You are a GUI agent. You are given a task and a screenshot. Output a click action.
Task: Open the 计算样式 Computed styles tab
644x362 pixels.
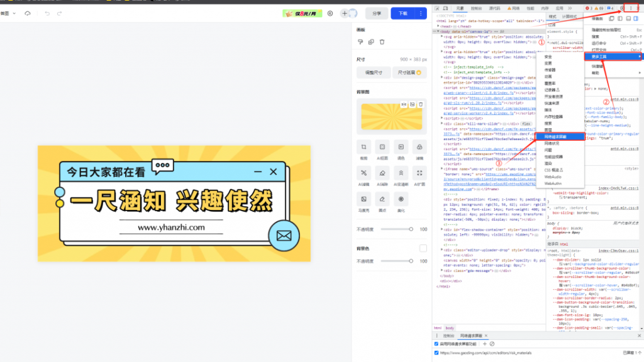569,16
